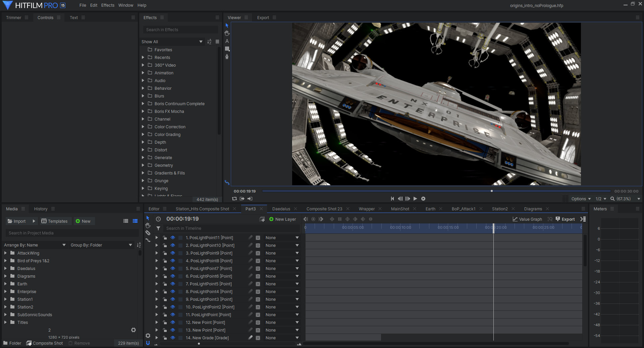644x348 pixels.
Task: Expand the Color Grading effects folder
Action: [x=143, y=134]
